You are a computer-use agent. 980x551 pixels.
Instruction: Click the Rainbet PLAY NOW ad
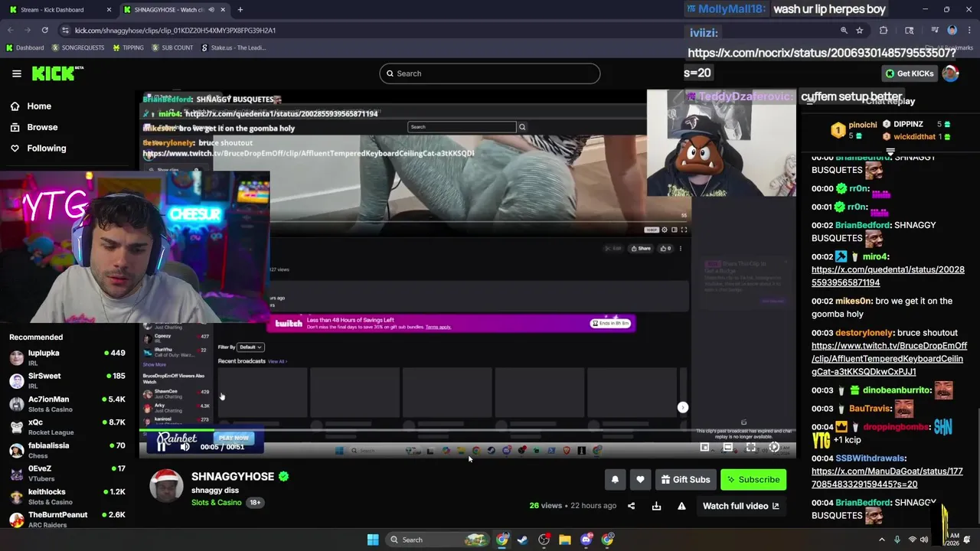[233, 438]
